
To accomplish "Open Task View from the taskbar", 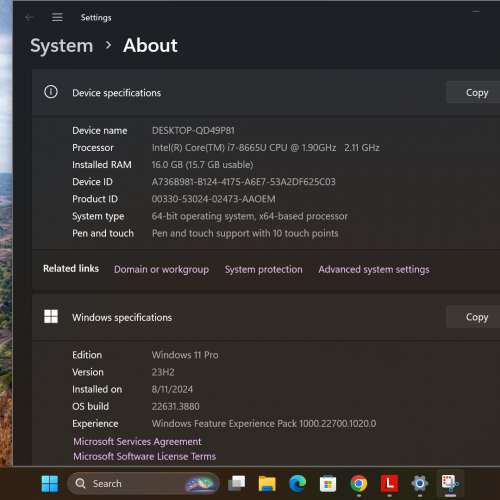I will pyautogui.click(x=236, y=483).
